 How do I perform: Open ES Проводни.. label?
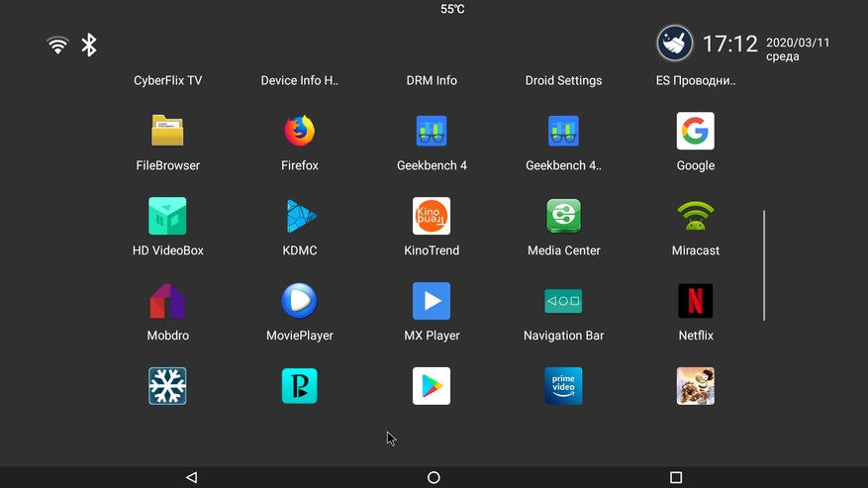(696, 80)
